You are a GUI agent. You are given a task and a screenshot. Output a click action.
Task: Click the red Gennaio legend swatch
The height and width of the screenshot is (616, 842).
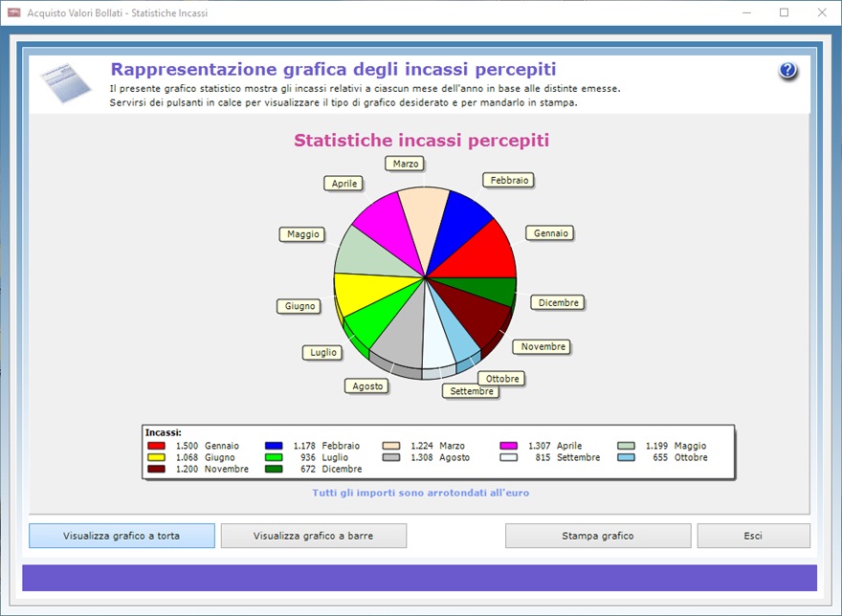point(156,446)
